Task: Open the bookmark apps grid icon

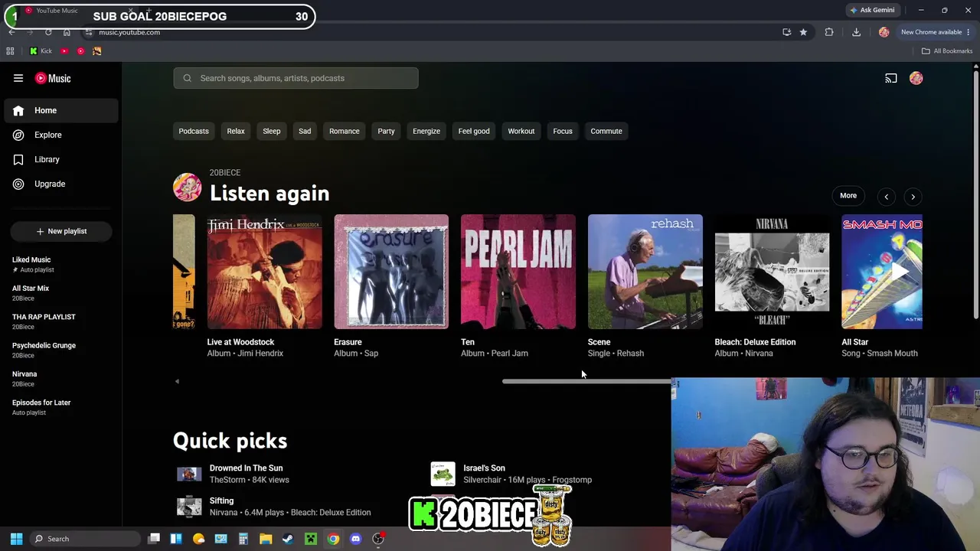Action: pos(10,51)
